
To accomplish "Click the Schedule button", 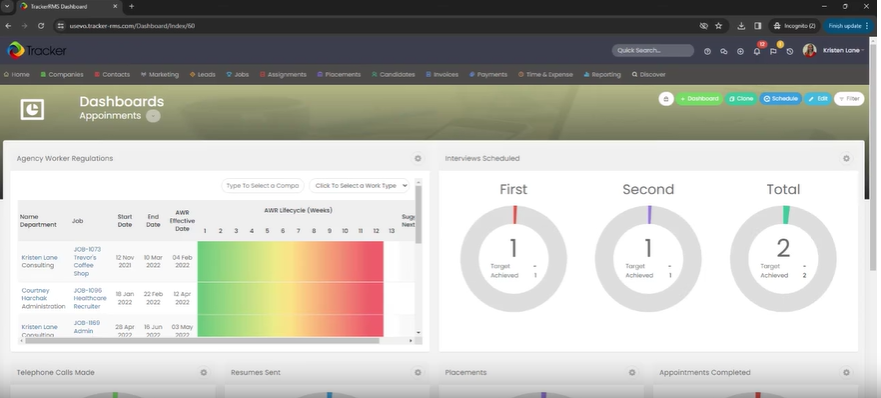I will pyautogui.click(x=781, y=99).
